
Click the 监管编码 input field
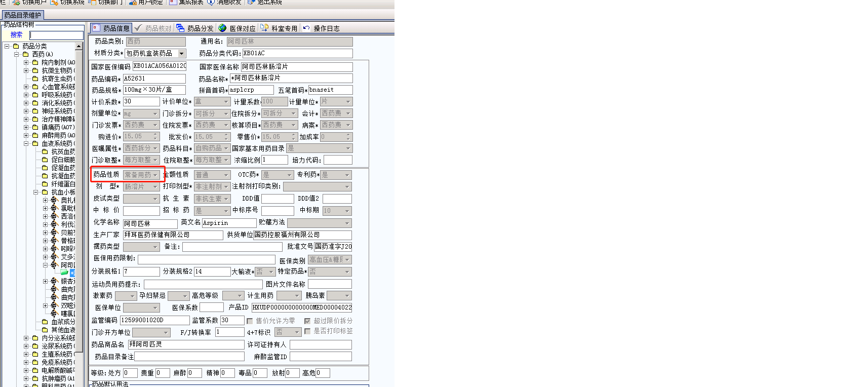click(x=154, y=320)
